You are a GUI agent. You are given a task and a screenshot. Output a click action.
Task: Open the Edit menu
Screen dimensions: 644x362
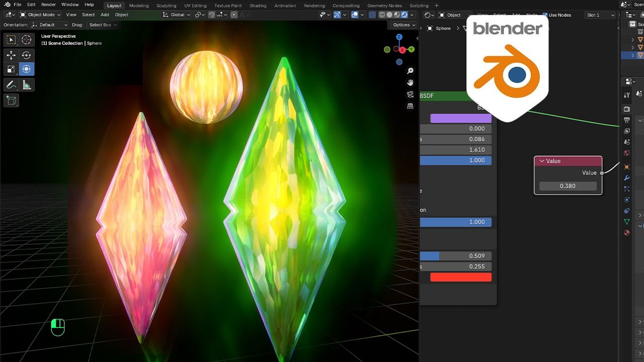(31, 5)
